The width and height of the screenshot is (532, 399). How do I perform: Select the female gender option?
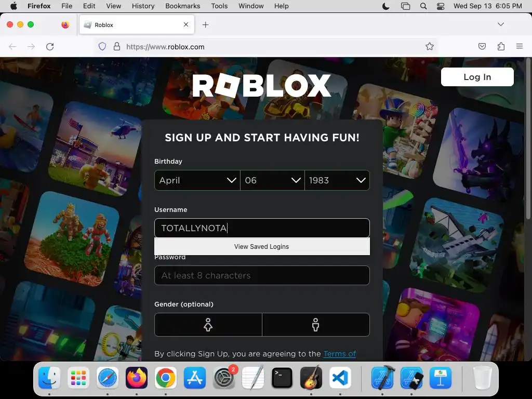[x=208, y=325]
